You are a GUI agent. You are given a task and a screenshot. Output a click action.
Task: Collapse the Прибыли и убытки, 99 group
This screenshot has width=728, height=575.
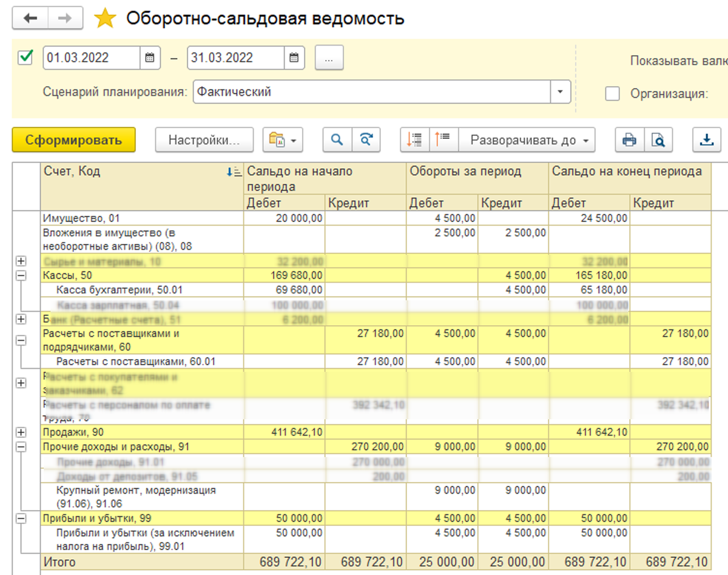click(21, 519)
